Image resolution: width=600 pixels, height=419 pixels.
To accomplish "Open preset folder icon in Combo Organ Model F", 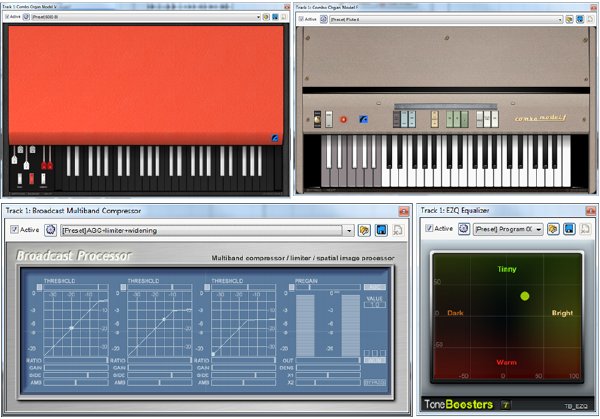I will tap(569, 19).
